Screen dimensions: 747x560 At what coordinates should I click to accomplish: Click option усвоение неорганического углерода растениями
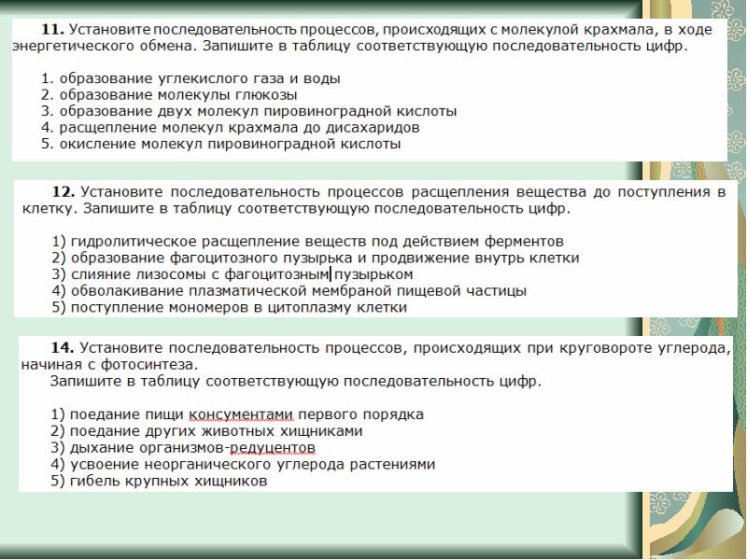(x=244, y=465)
